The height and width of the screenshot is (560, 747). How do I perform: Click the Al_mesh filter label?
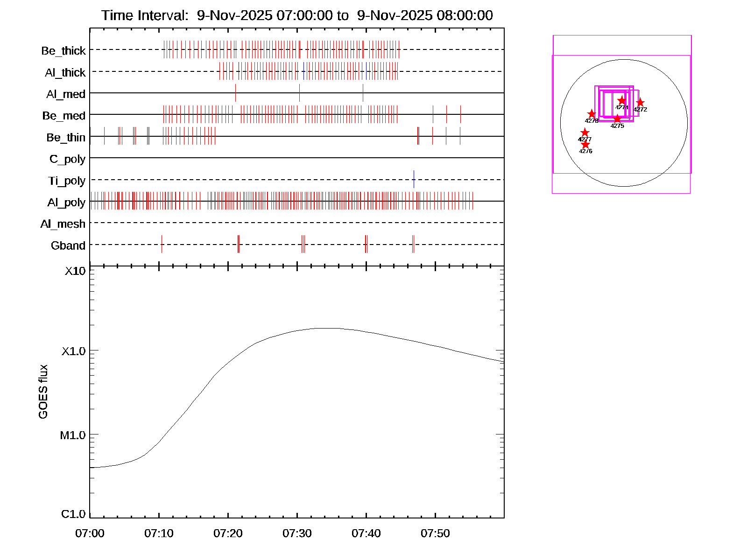click(x=63, y=224)
